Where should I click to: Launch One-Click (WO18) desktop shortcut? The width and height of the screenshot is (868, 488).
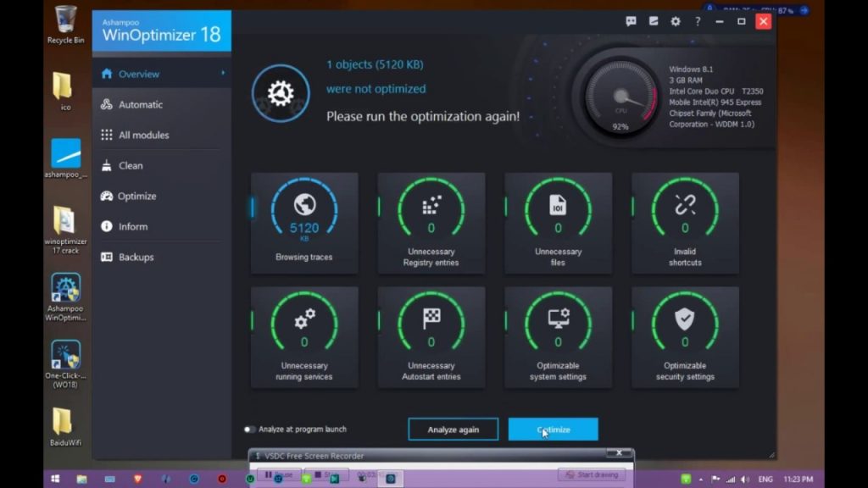coord(65,364)
